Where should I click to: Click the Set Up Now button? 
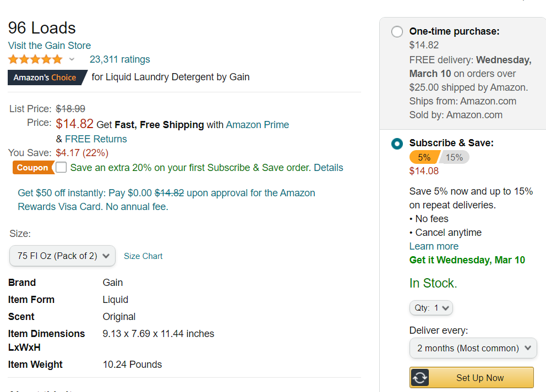[472, 378]
